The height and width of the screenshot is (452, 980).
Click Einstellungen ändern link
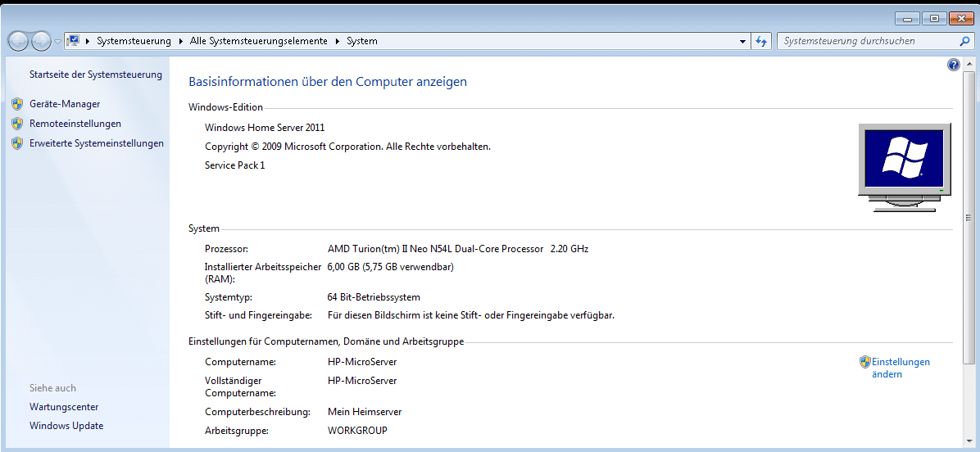(x=901, y=368)
